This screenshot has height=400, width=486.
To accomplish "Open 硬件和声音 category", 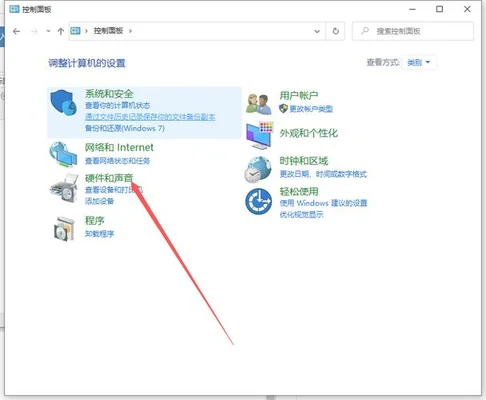I will coord(109,178).
